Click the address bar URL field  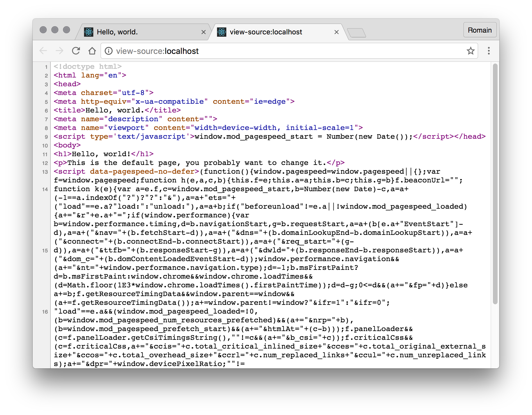(x=204, y=51)
